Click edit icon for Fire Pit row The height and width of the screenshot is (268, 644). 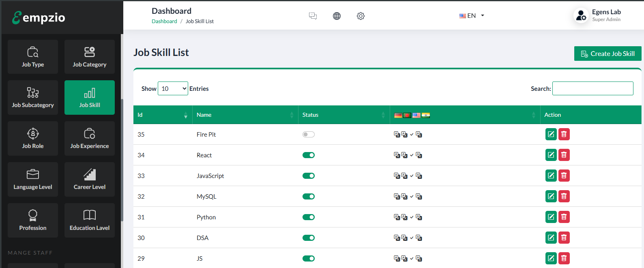click(x=551, y=134)
